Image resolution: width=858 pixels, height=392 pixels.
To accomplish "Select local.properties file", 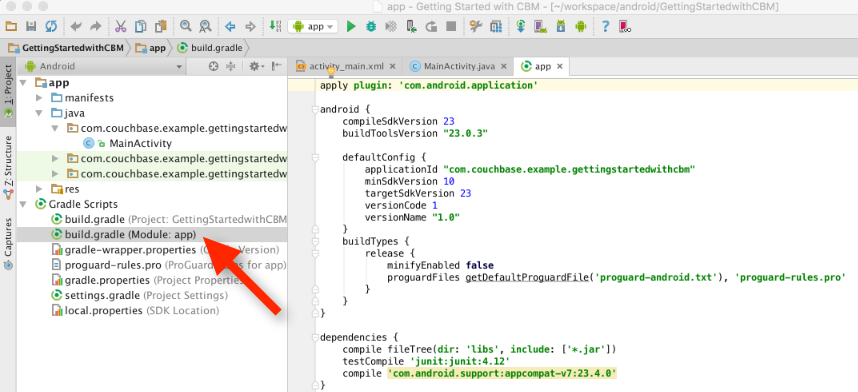I will [x=135, y=310].
